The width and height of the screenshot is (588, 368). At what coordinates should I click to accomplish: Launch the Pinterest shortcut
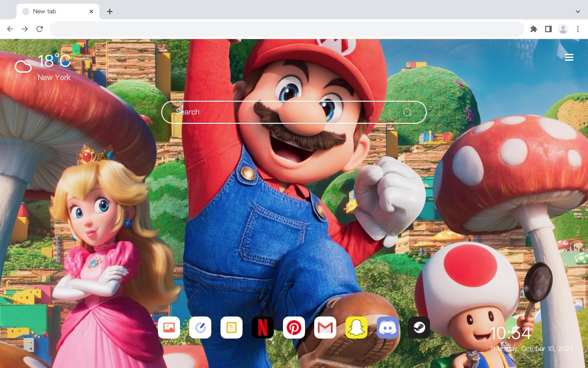(294, 328)
